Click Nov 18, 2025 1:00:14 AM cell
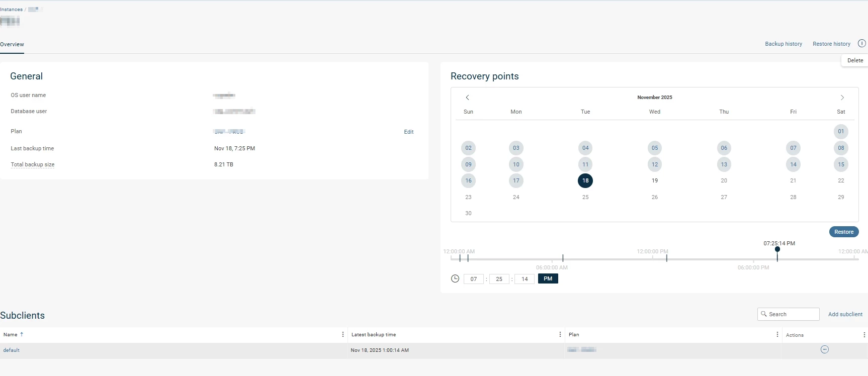868x376 pixels. tap(380, 350)
